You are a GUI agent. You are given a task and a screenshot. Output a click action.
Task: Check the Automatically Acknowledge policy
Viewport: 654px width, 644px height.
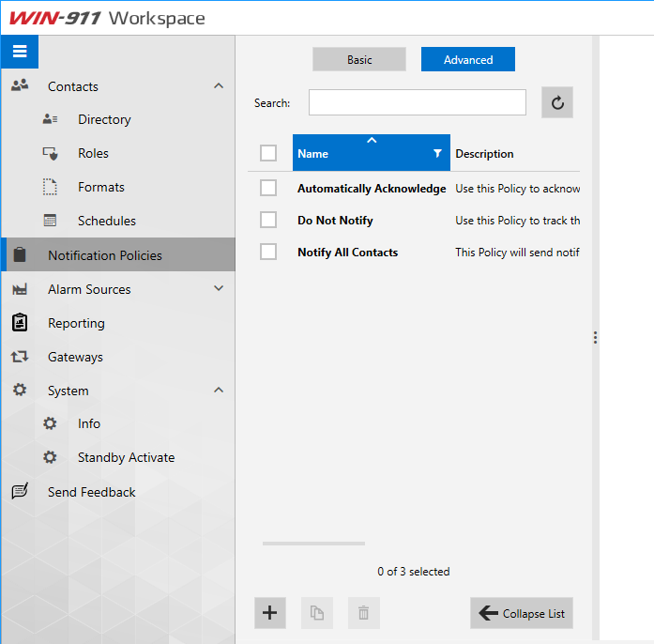coord(267,188)
